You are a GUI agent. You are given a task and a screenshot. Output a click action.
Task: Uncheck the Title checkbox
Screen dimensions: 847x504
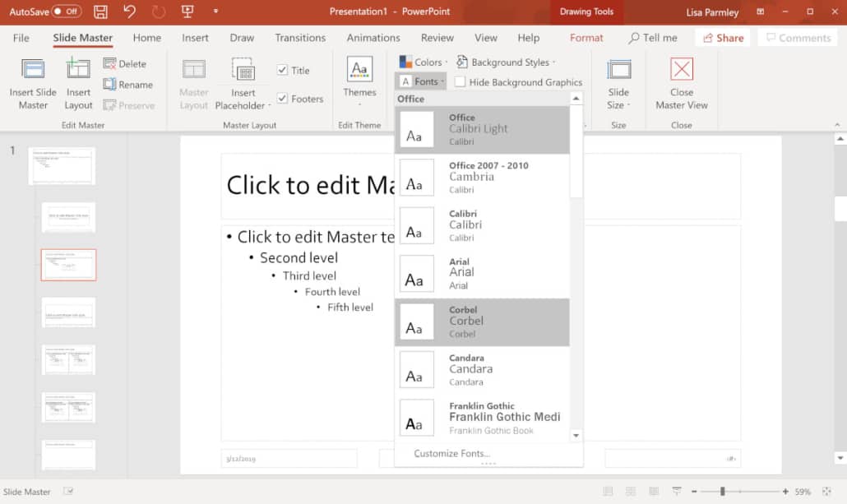tap(284, 70)
